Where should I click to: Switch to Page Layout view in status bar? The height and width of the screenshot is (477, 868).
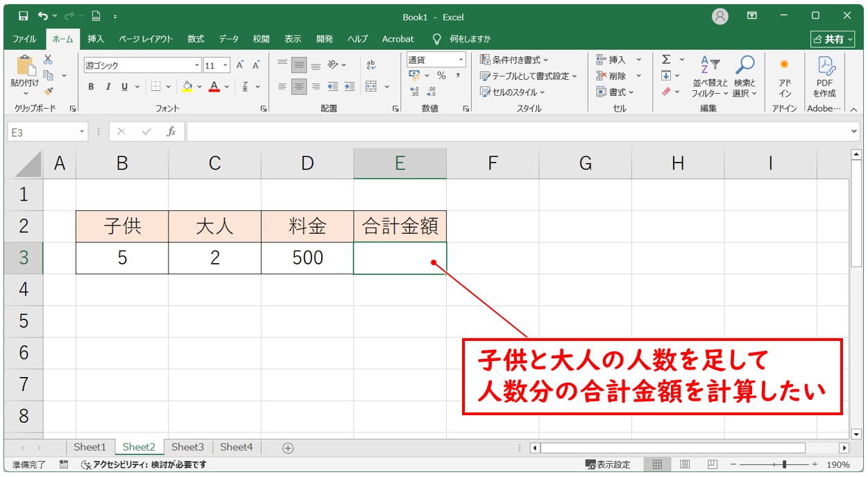(685, 465)
